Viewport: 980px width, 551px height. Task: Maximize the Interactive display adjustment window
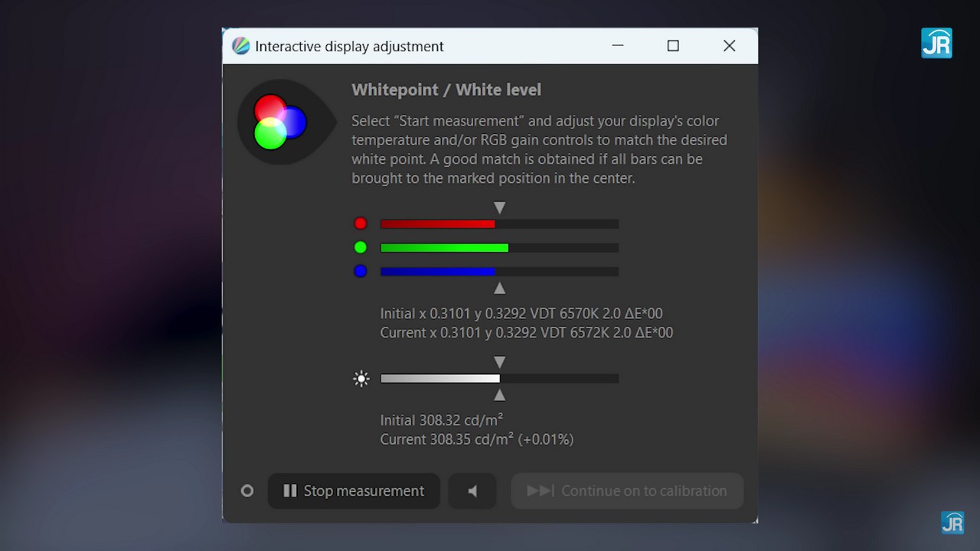(x=673, y=46)
